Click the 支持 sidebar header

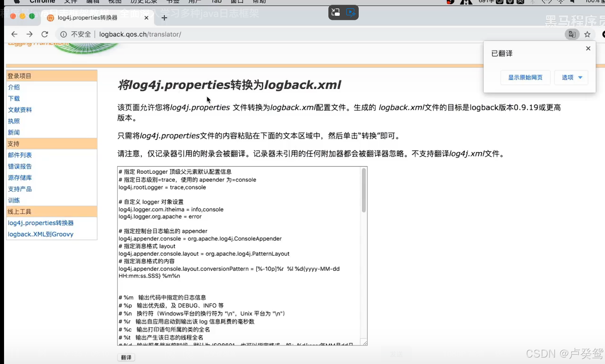tap(52, 144)
